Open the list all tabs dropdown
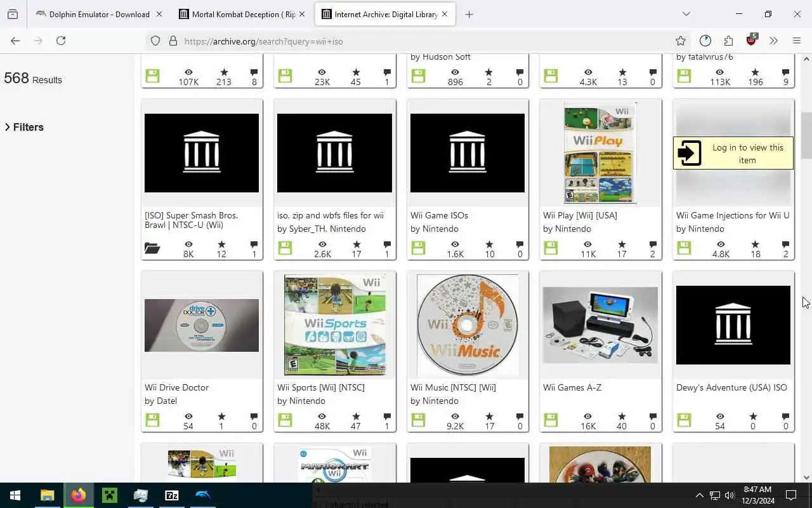 click(x=686, y=14)
